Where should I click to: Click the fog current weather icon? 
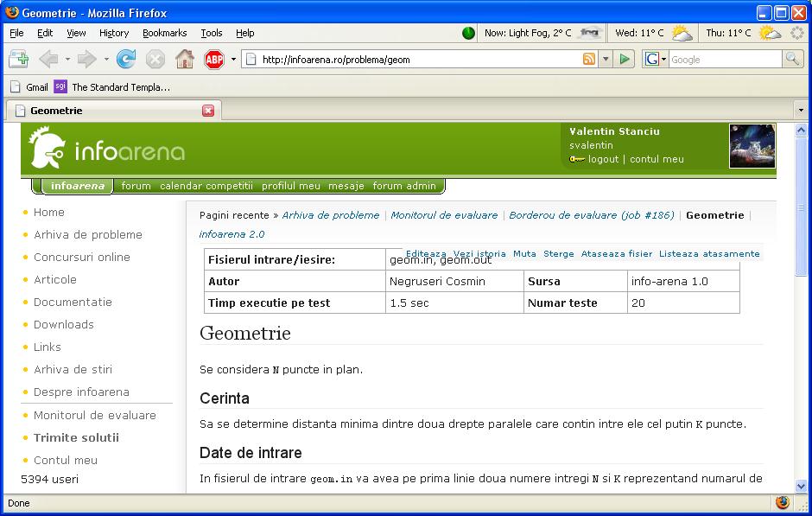pyautogui.click(x=590, y=33)
